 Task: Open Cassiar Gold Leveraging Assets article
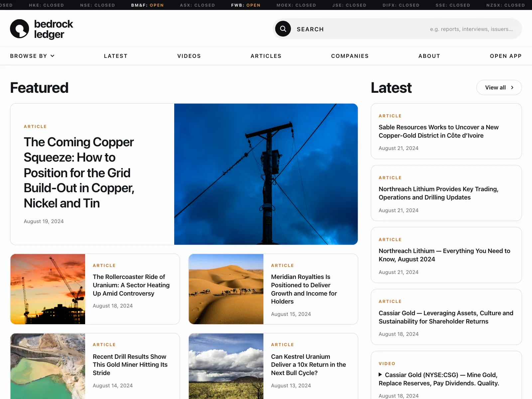coord(446,317)
